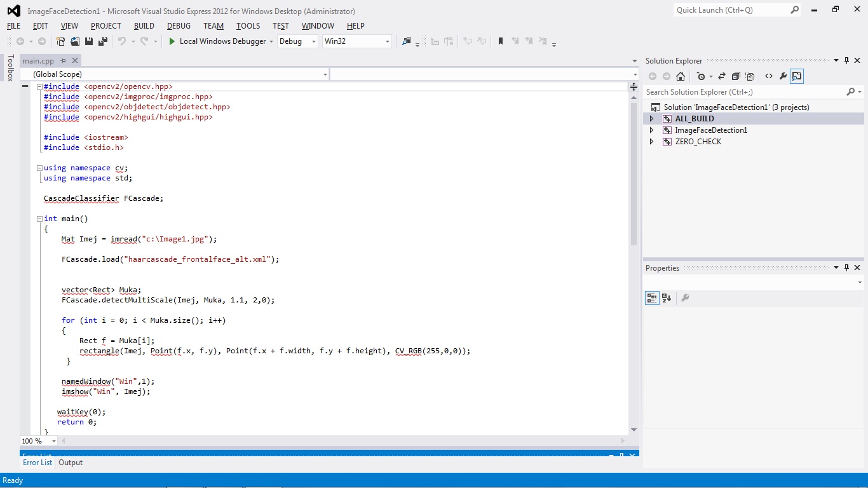
Task: Click the Find in Files toolbar icon
Action: pyautogui.click(x=407, y=41)
